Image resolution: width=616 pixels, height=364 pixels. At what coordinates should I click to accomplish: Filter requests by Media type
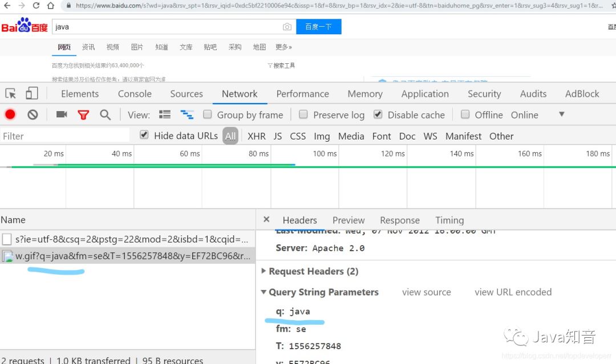click(x=351, y=136)
